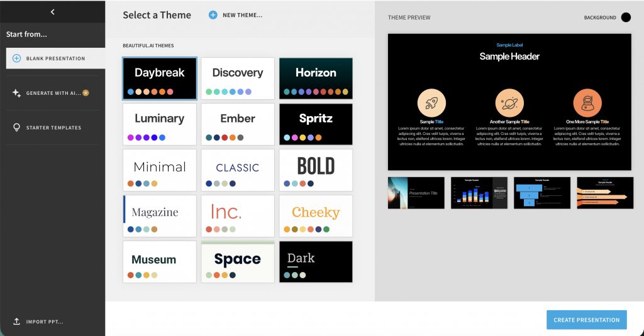Select the Inc. theme card
Screen dimensions: 644x336
238,216
